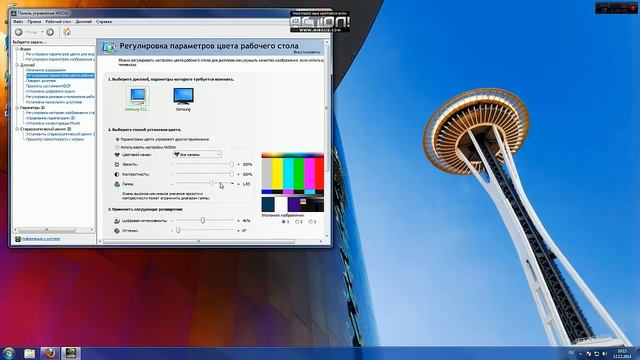Open the Home page icon

point(67,32)
